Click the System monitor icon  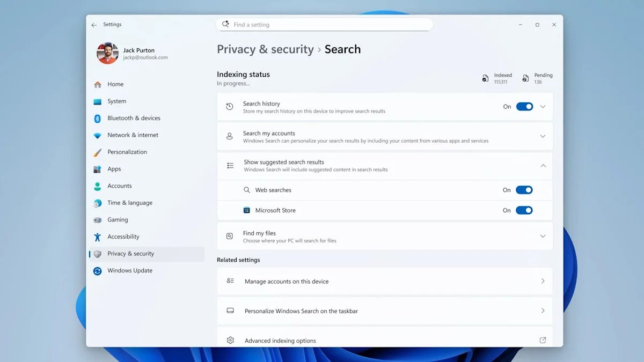[97, 101]
